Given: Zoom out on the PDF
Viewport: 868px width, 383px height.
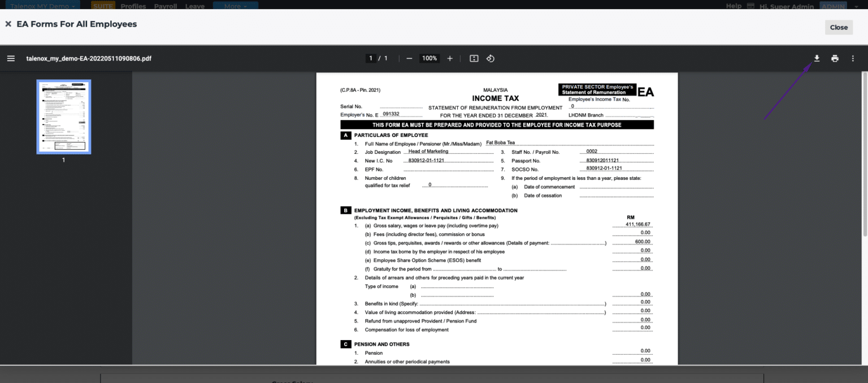Looking at the screenshot, I should point(409,58).
